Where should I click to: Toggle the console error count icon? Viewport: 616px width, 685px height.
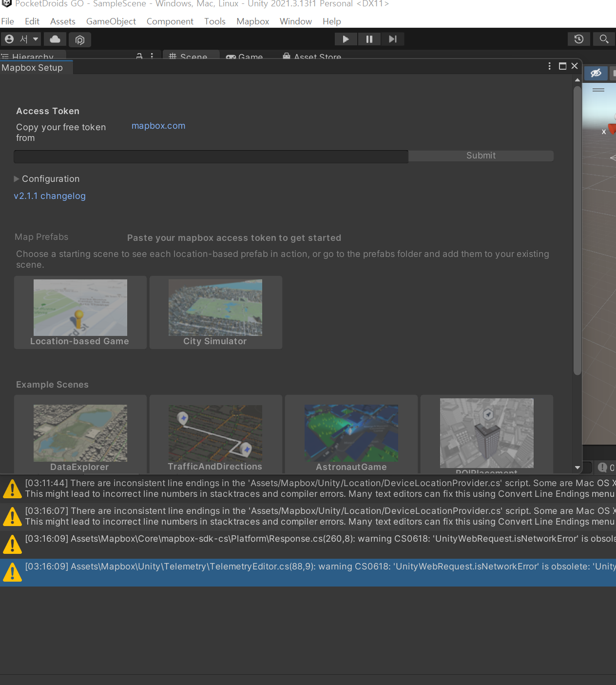pos(606,468)
